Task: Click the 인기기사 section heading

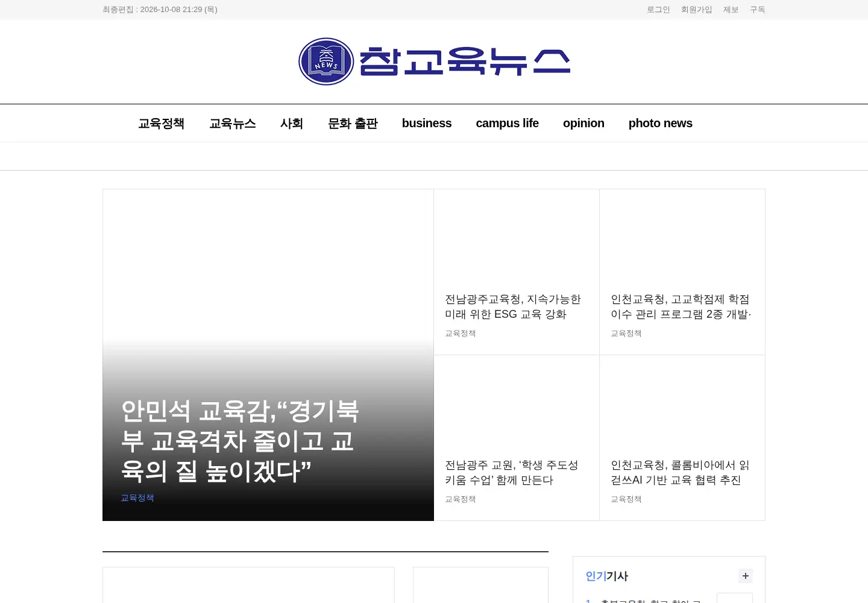Action: coord(607,576)
